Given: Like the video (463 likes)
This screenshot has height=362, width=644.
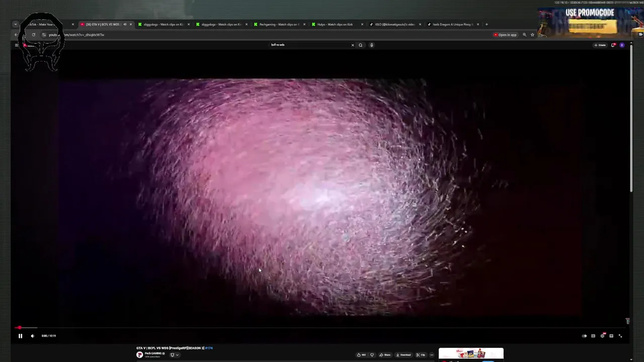Looking at the screenshot, I should 361,355.
